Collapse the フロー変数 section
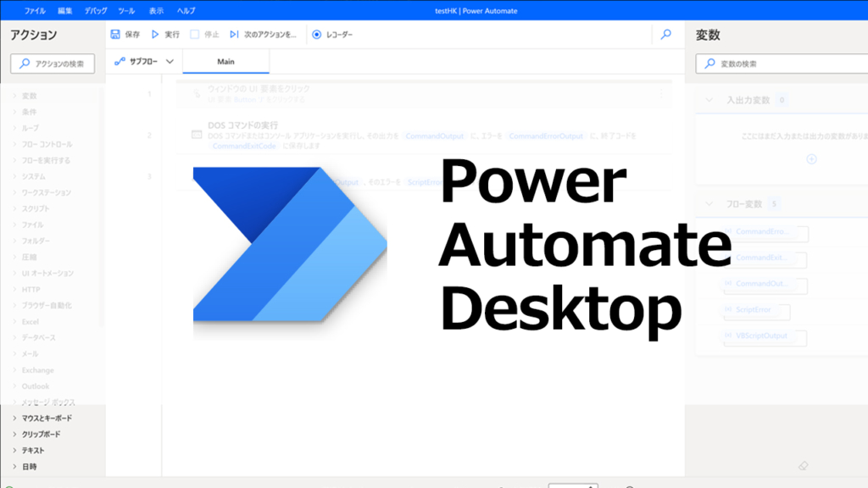This screenshot has width=868, height=488. [709, 203]
